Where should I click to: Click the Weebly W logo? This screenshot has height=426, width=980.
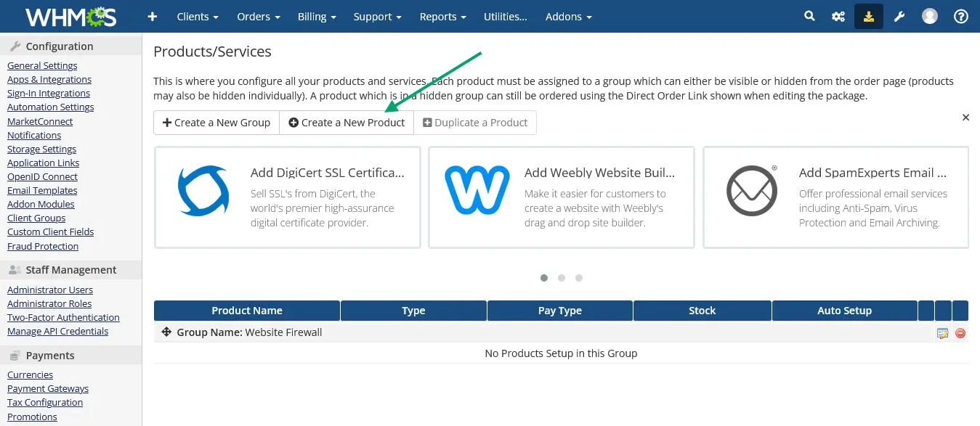click(x=477, y=191)
